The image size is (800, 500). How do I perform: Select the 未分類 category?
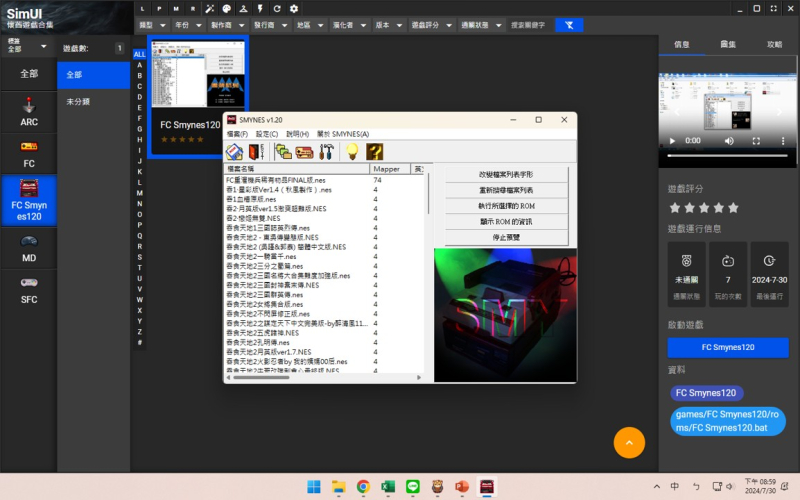click(x=93, y=102)
